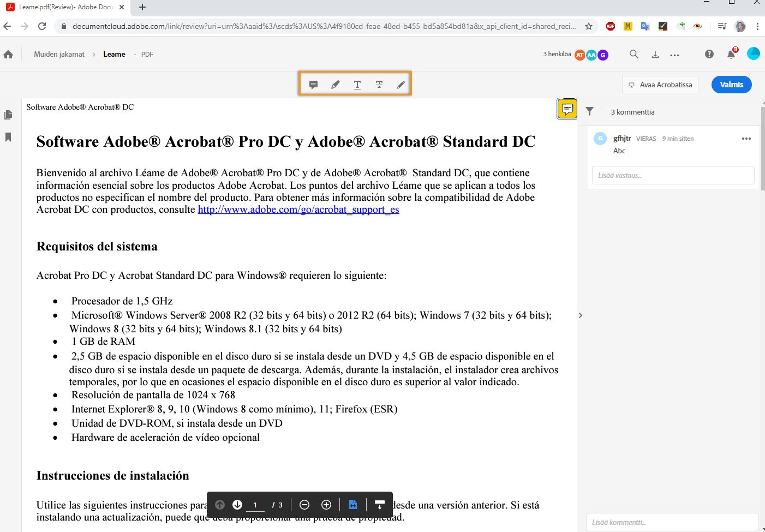The image size is (765, 532).
Task: Click the Lisää vastaus reply field
Action: (673, 175)
